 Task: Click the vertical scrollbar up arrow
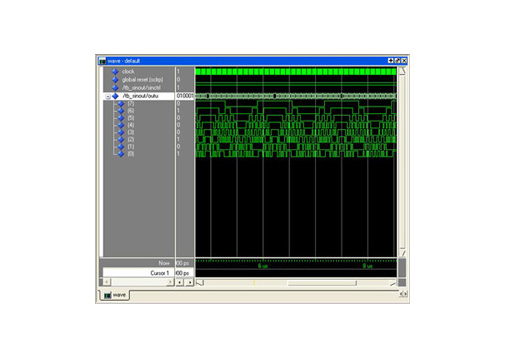402,71
